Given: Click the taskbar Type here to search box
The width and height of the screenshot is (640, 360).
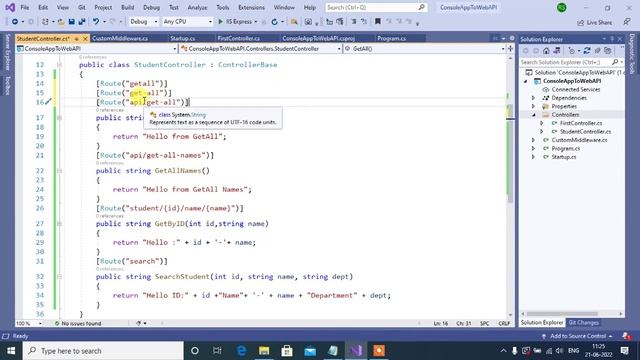Looking at the screenshot, I should tap(103, 351).
